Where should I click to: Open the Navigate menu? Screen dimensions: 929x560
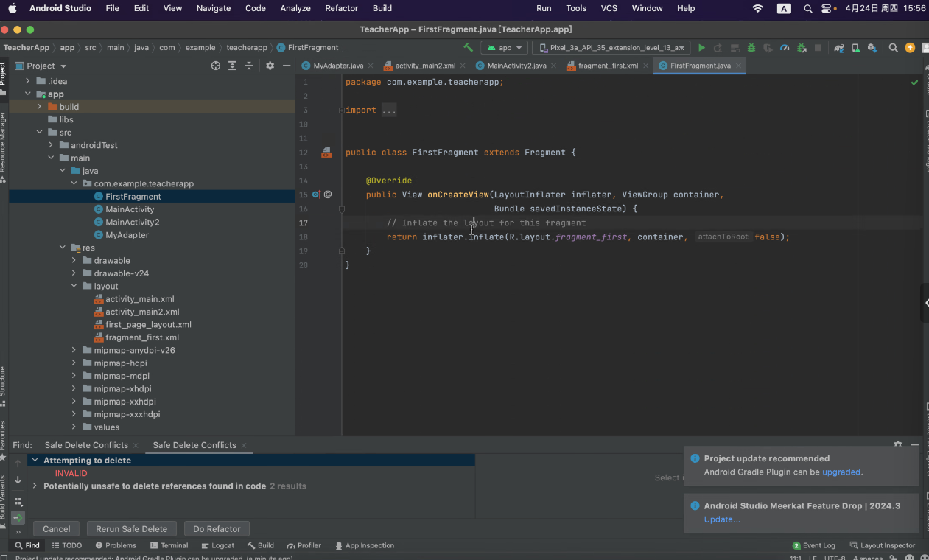pyautogui.click(x=214, y=8)
